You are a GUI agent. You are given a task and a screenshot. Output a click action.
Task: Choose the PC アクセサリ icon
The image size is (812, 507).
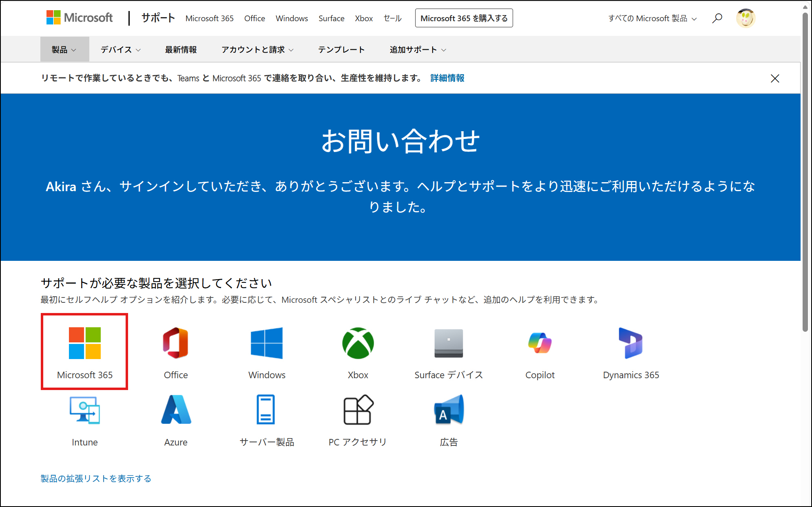click(358, 410)
